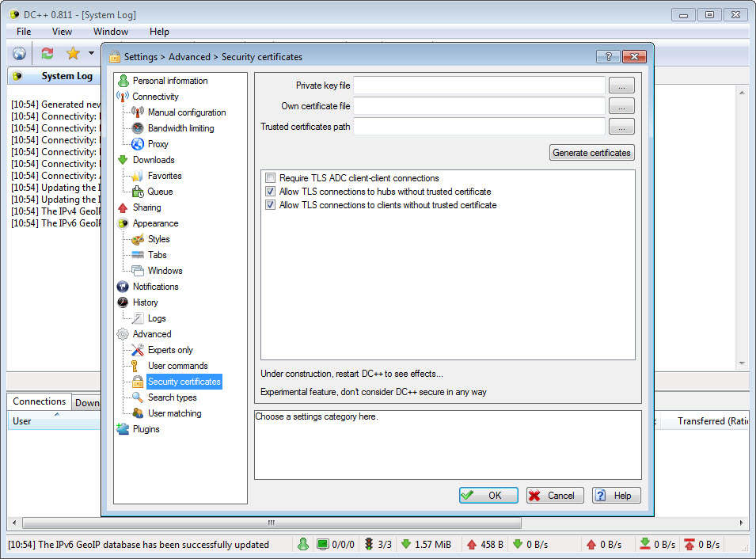756x559 pixels.
Task: Click the Experts only tools icon
Action: 138,350
